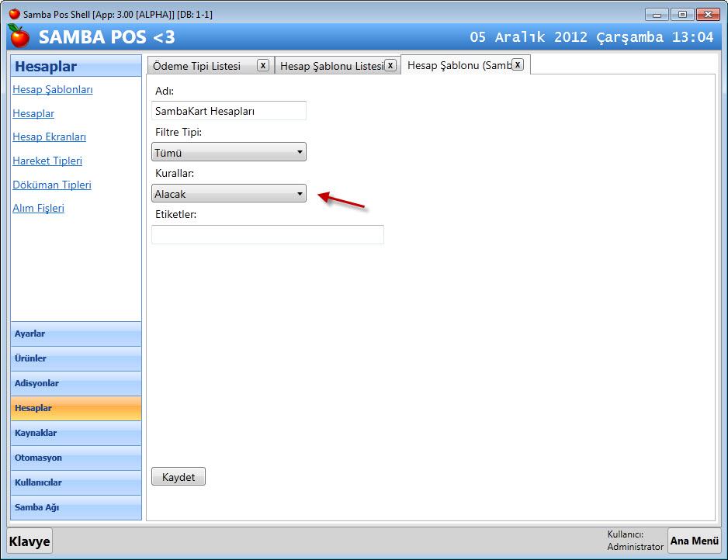Select the Hareket Tipleri link
The height and width of the screenshot is (560, 728).
coord(47,161)
